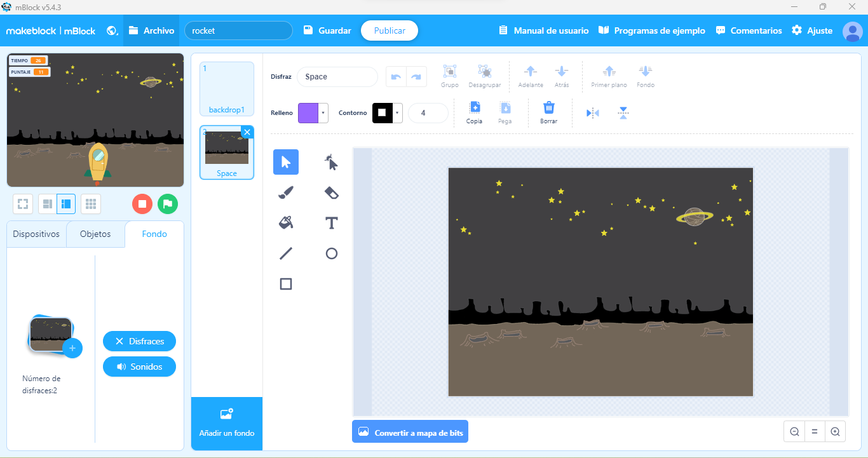Image resolution: width=868 pixels, height=458 pixels.
Task: Switch to small stage layout
Action: [x=48, y=204]
